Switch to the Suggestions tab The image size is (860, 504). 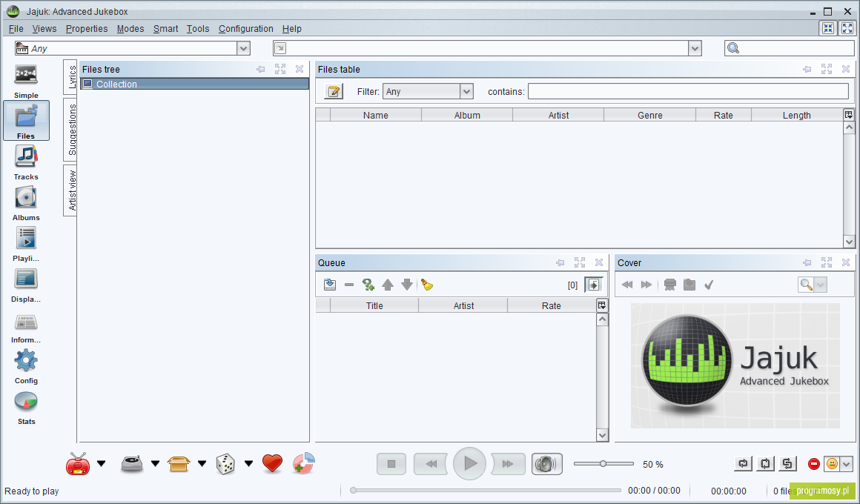coord(70,130)
